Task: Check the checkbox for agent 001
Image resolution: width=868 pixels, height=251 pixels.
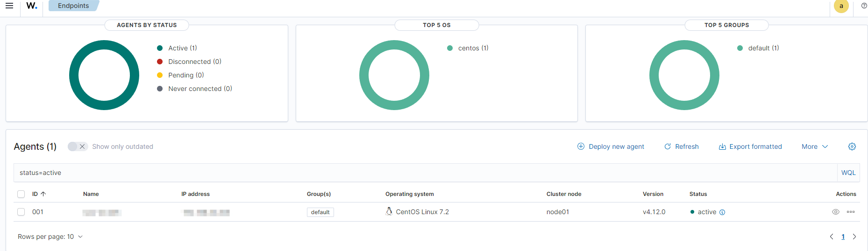Action: [21, 212]
